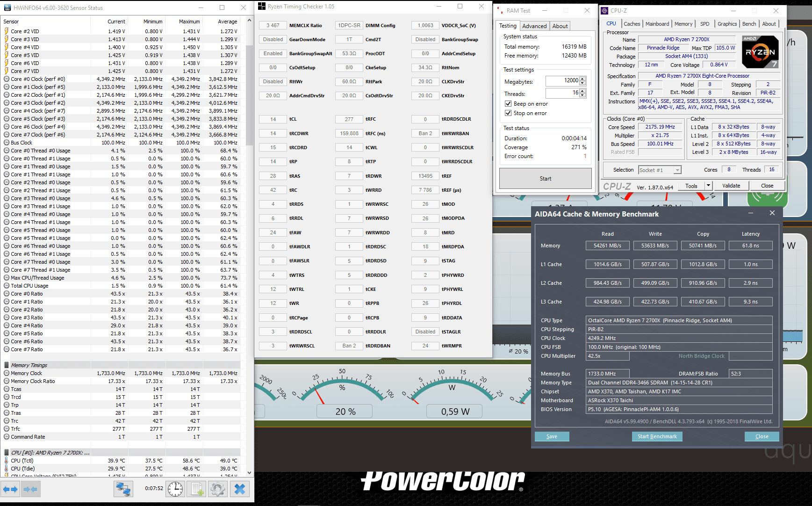Screen dimensions: 812x506
Task: Select the 'Memory Clock Ratio' sensor row
Action: coord(121,381)
